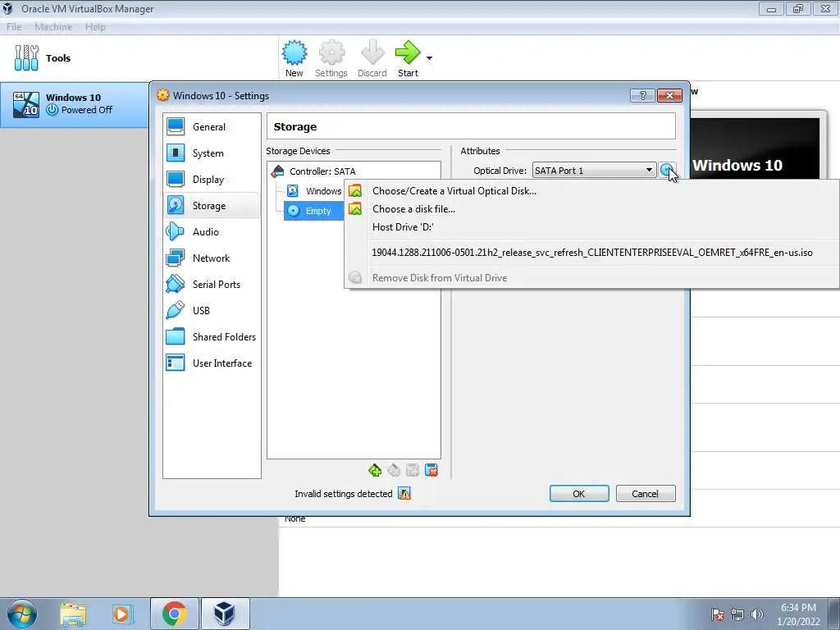Click the network tray icon
Screen dimensions: 840x630
(x=737, y=614)
